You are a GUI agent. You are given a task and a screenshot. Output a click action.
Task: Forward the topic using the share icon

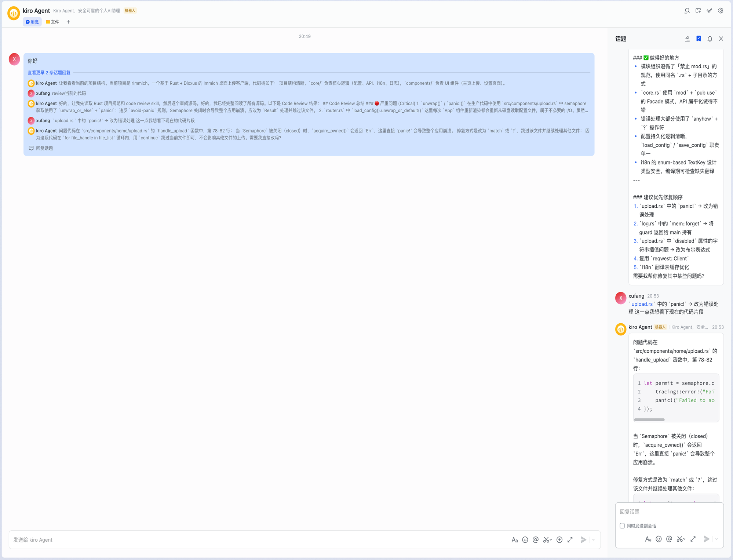point(687,39)
